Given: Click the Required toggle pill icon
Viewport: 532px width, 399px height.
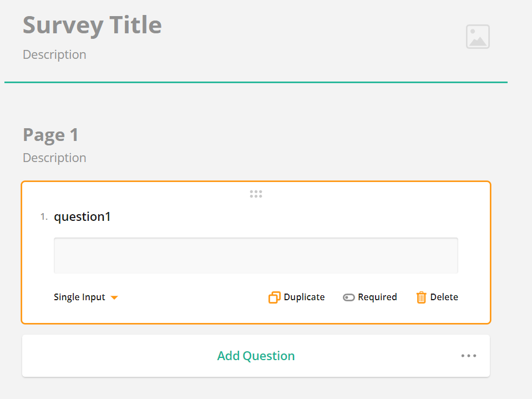Looking at the screenshot, I should (x=348, y=297).
